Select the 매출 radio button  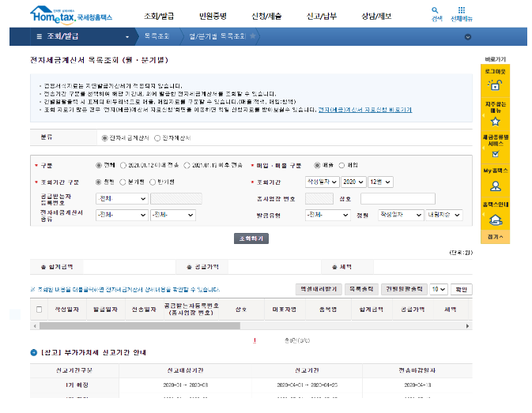(x=317, y=165)
